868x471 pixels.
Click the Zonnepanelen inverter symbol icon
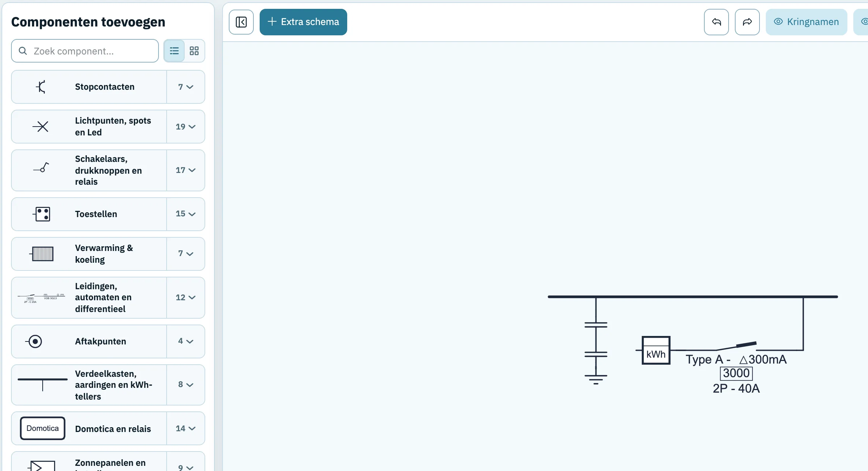click(x=42, y=465)
